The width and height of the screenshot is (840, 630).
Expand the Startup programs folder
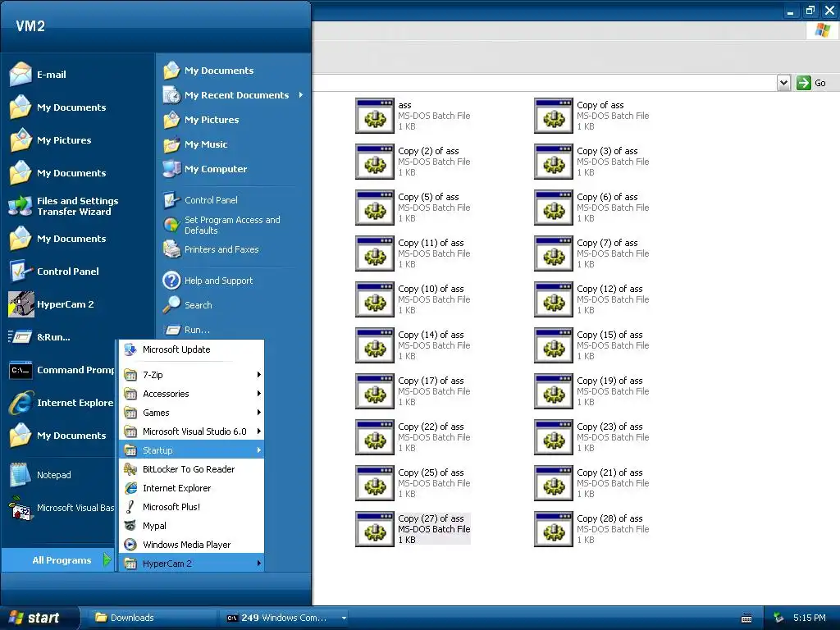(x=192, y=450)
